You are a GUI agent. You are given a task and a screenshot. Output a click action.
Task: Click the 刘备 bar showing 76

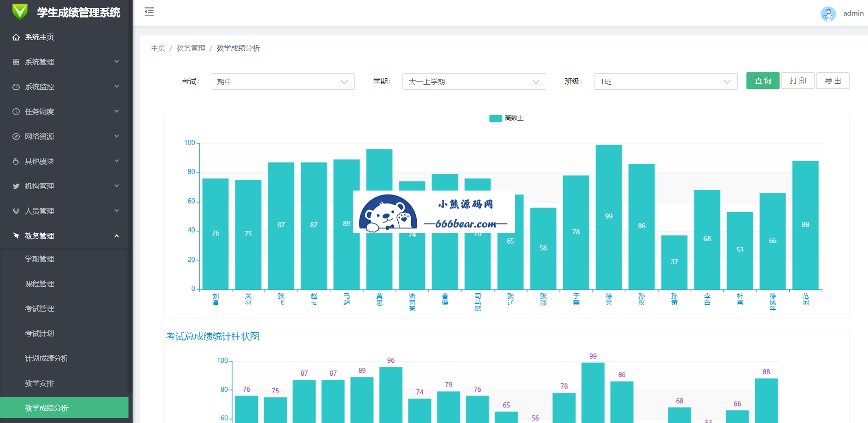pyautogui.click(x=216, y=234)
